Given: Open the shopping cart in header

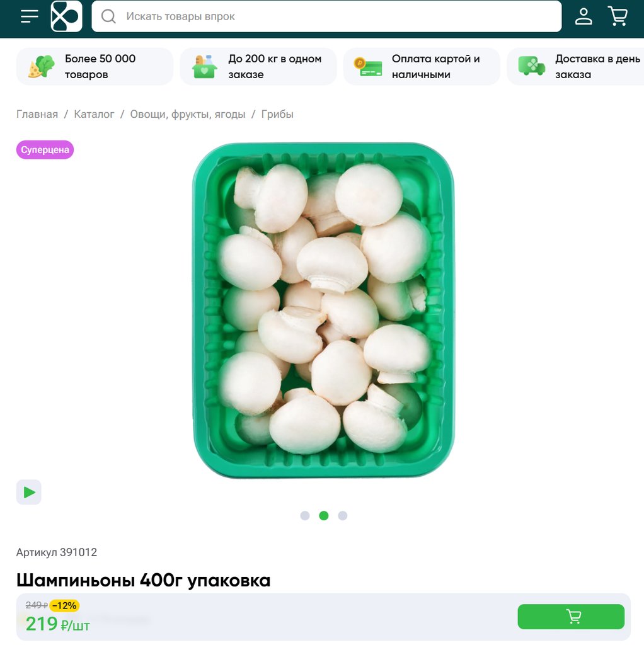Looking at the screenshot, I should click(618, 16).
